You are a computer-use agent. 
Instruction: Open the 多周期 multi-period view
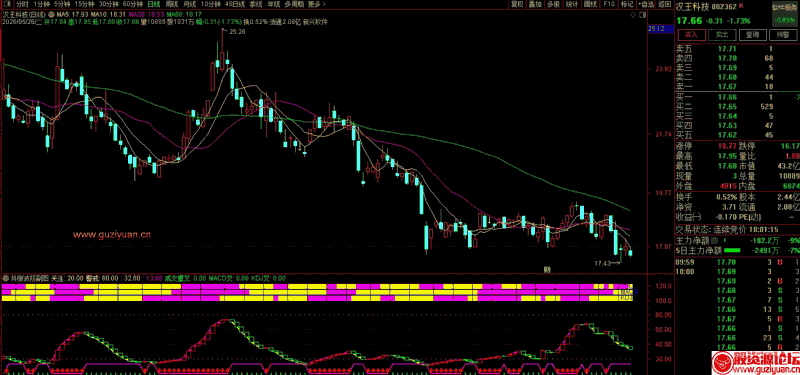[293, 4]
